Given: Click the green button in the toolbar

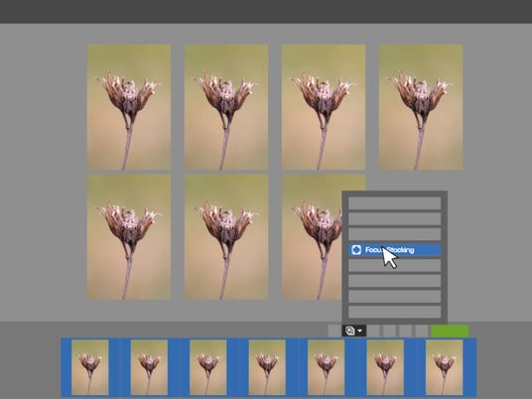Looking at the screenshot, I should (x=450, y=331).
